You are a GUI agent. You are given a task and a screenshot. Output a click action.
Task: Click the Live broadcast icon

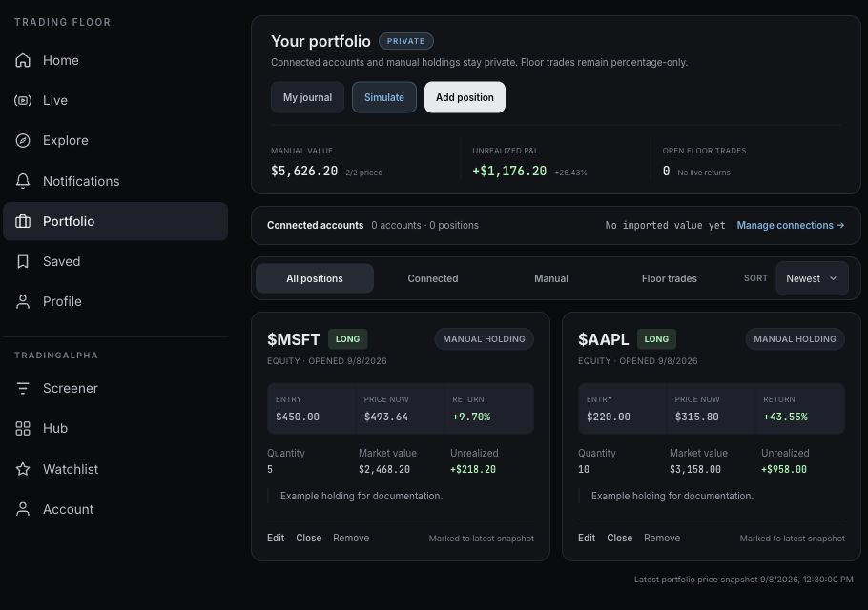pyautogui.click(x=23, y=100)
